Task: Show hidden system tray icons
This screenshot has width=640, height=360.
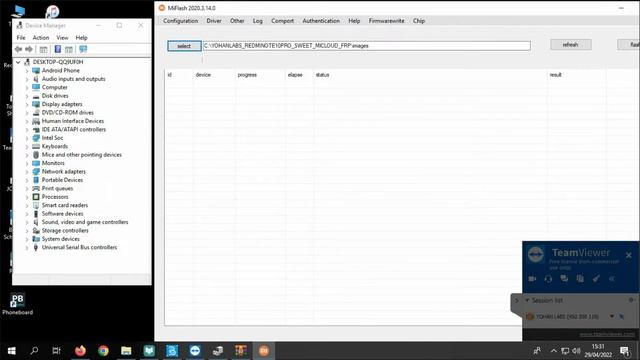Action: pyautogui.click(x=553, y=351)
